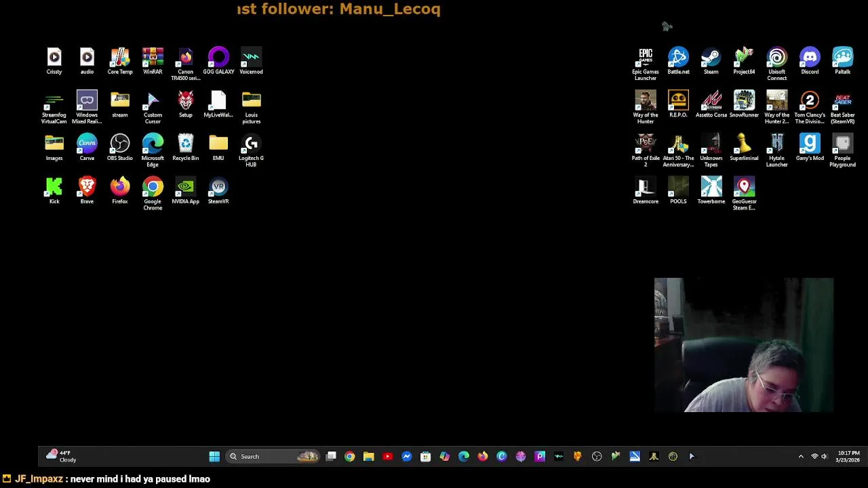This screenshot has width=868, height=488.
Task: Open the Brave browser desktop shortcut
Action: click(x=87, y=191)
